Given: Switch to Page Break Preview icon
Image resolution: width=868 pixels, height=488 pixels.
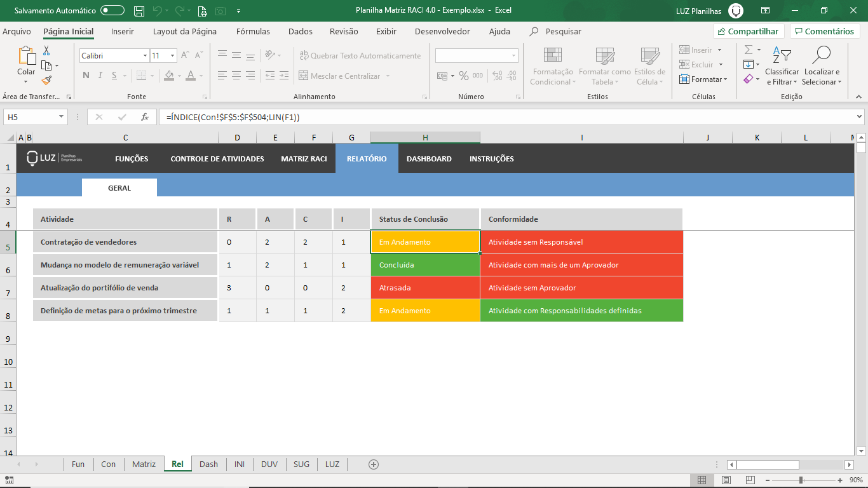Looking at the screenshot, I should coord(750,480).
